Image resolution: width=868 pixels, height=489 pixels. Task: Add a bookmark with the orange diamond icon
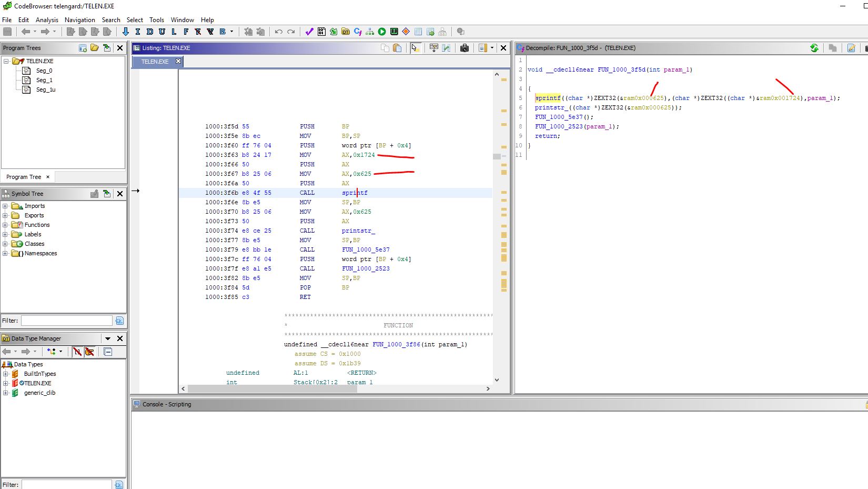[405, 31]
